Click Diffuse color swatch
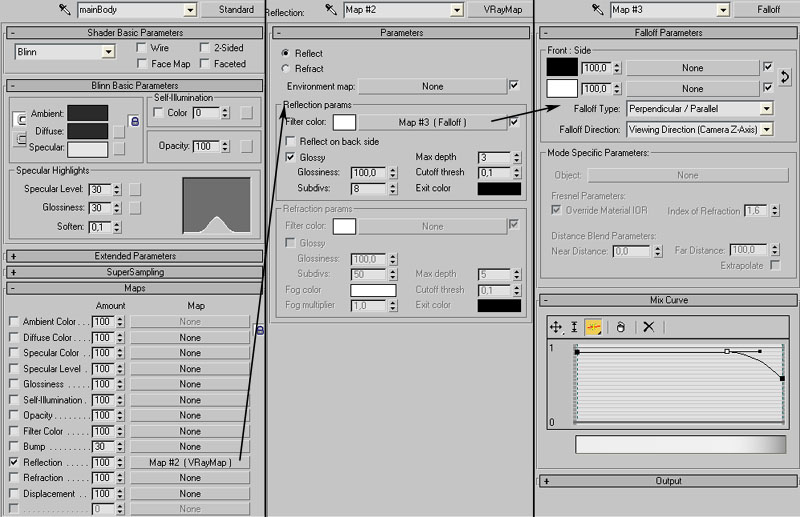This screenshot has height=517, width=800. 88,131
